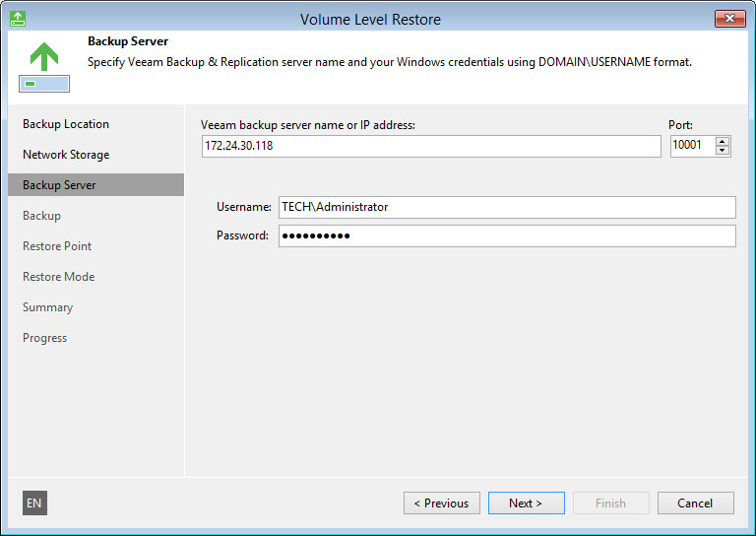The width and height of the screenshot is (756, 536).
Task: Click the 'Veeam backup server name or IP address:' label
Action: (307, 125)
